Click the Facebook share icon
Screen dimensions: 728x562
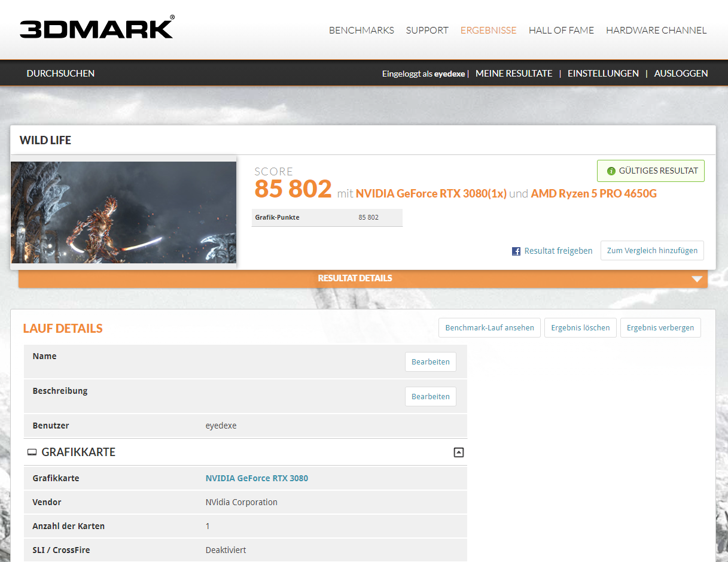[516, 251]
